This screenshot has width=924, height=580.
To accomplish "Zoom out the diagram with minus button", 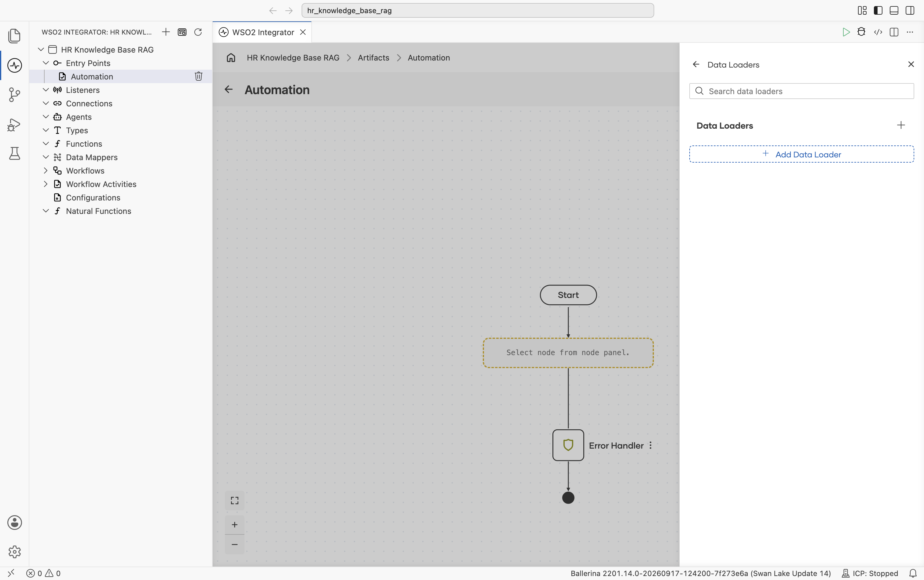I will coord(235,544).
